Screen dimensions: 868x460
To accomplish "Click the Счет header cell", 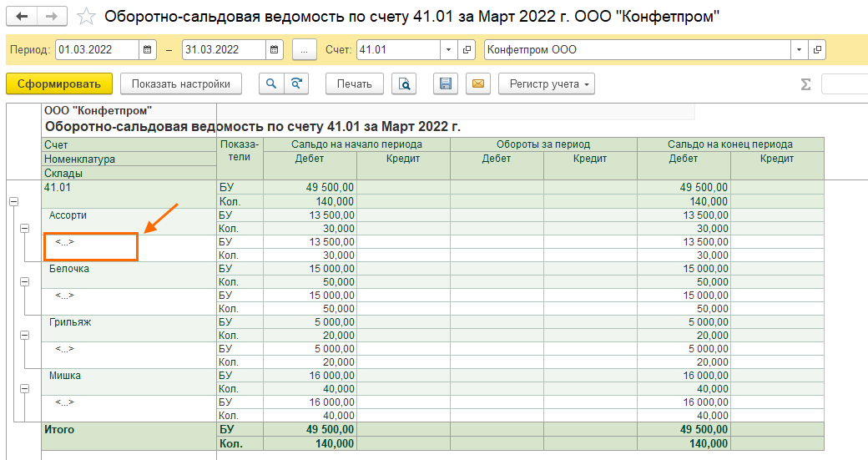I will coord(129,144).
